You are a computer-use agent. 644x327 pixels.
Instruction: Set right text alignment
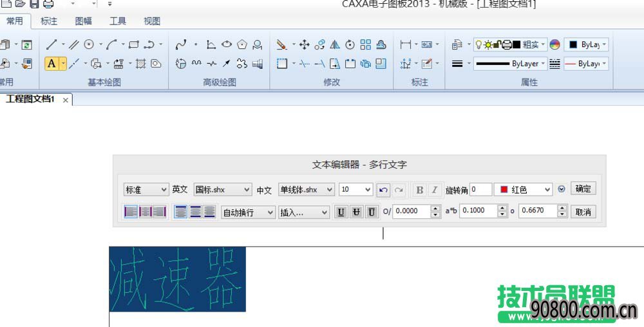click(159, 212)
